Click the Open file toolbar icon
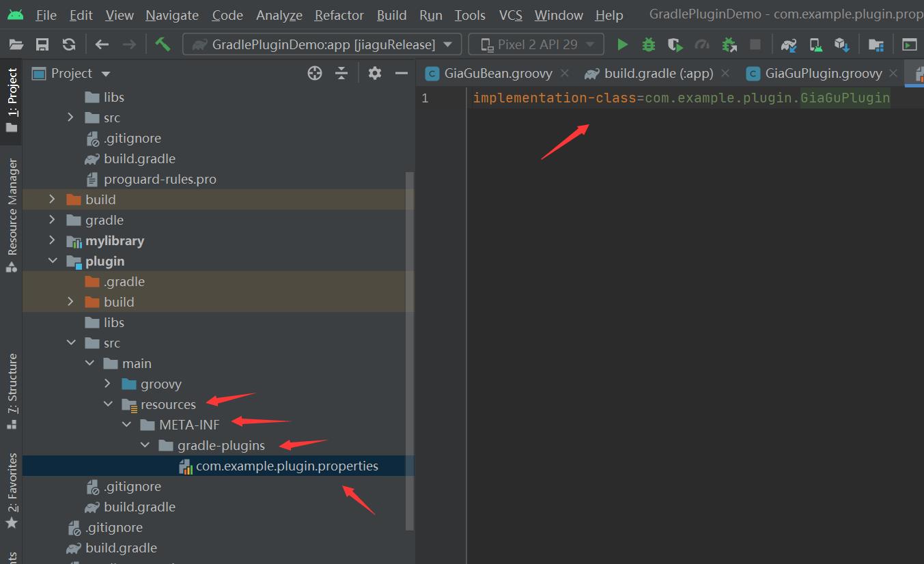Image resolution: width=924 pixels, height=564 pixels. pyautogui.click(x=16, y=44)
